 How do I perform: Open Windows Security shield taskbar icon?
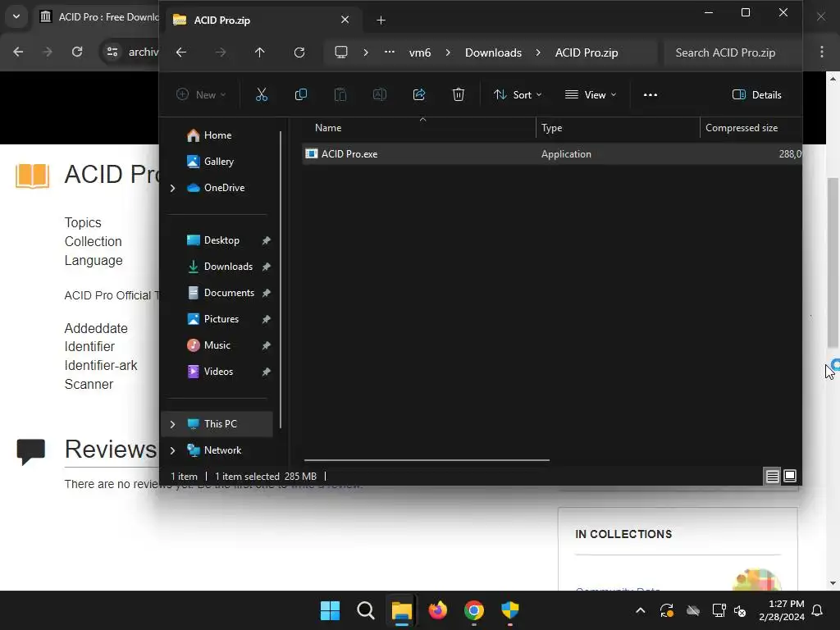pos(510,610)
